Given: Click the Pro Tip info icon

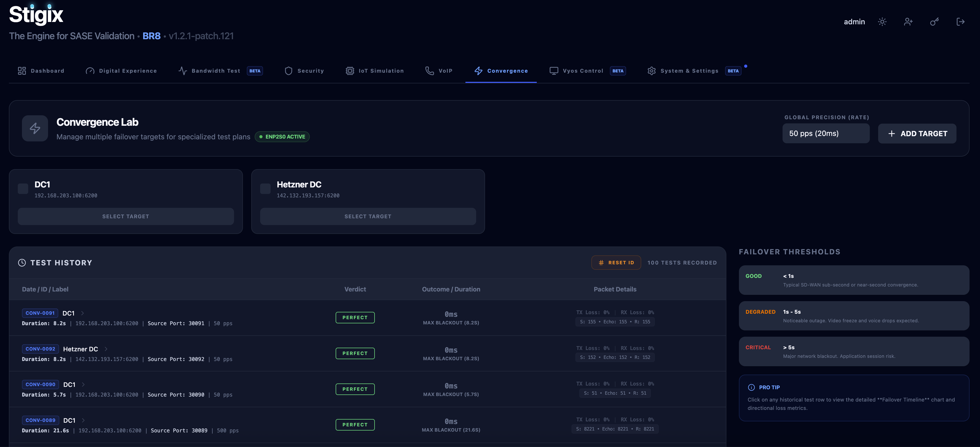Looking at the screenshot, I should pos(751,387).
